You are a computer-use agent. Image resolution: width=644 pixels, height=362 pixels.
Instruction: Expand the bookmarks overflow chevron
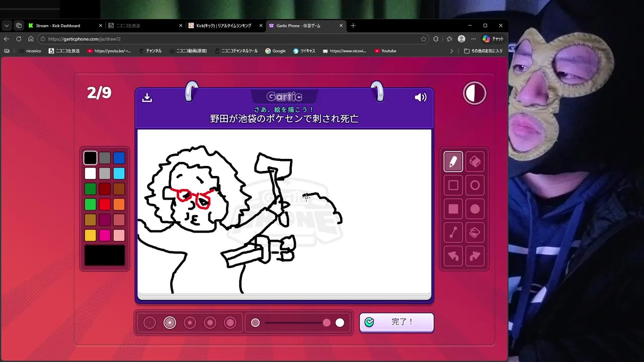click(451, 51)
